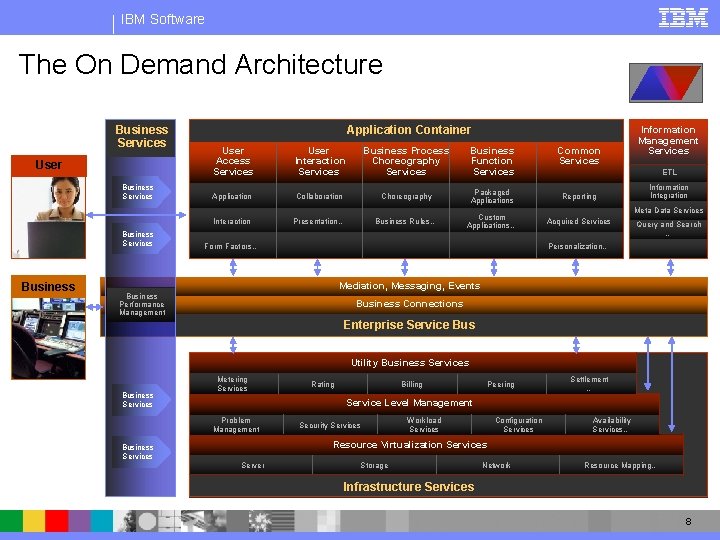Click the "Form Factors.." cell
This screenshot has height=540, width=720.
tap(232, 246)
